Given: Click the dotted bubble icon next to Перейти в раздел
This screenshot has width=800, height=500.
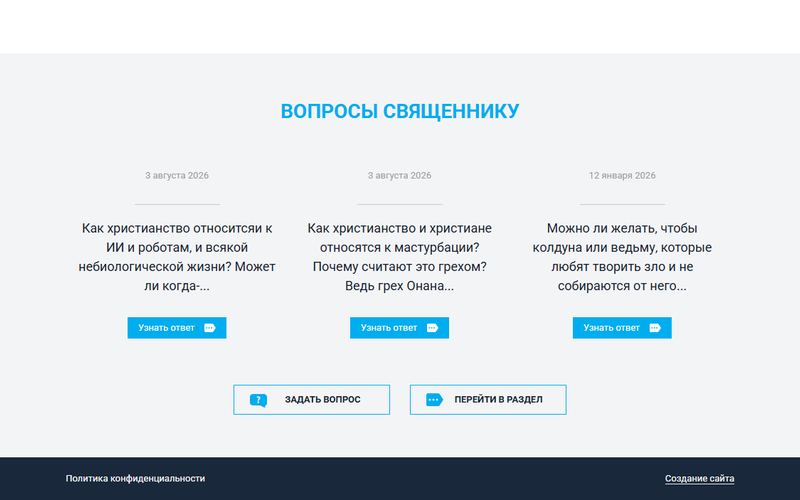Looking at the screenshot, I should [x=434, y=400].
